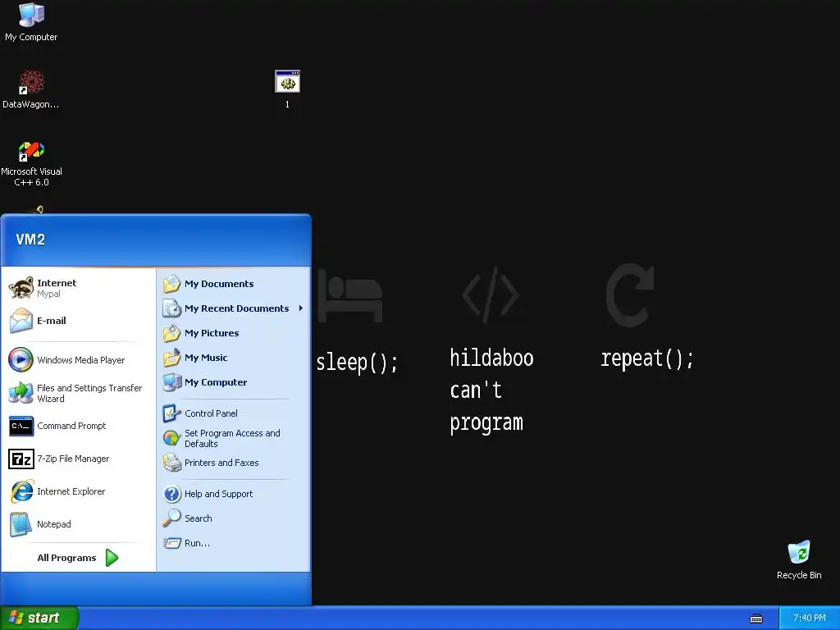Screen dimensions: 840x630
Task: Launch Windows Media Player
Action: pos(78,360)
